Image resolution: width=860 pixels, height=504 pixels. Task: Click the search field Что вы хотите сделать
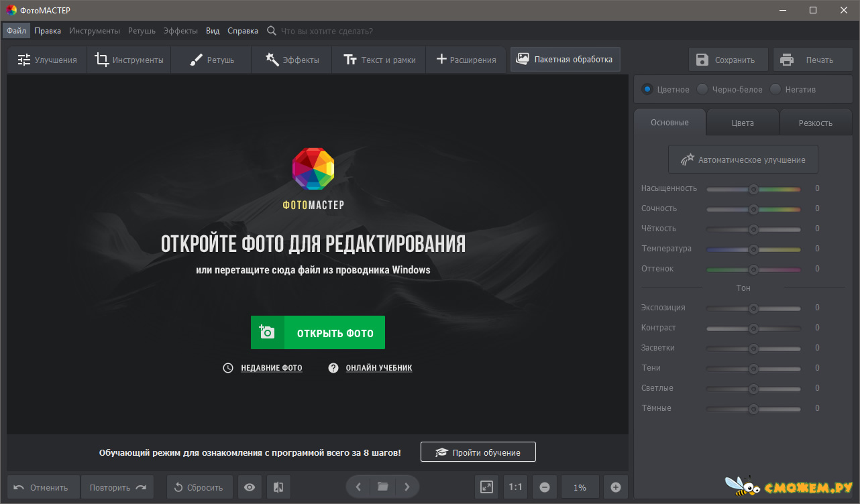[327, 31]
